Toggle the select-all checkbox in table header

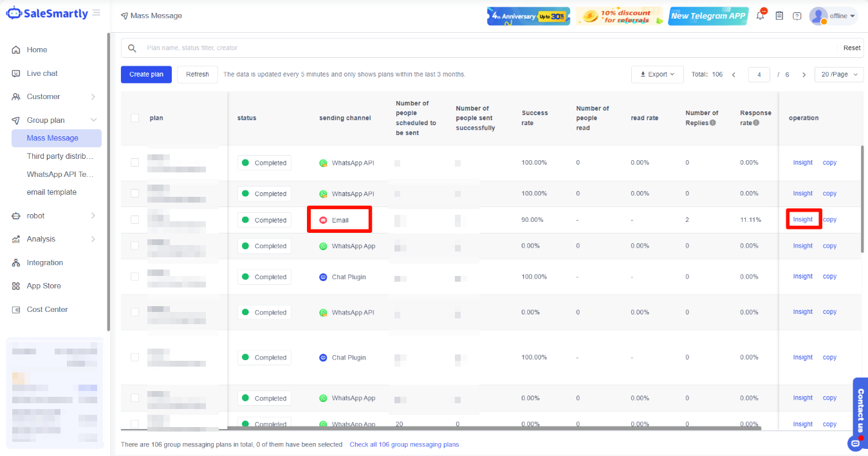point(134,118)
